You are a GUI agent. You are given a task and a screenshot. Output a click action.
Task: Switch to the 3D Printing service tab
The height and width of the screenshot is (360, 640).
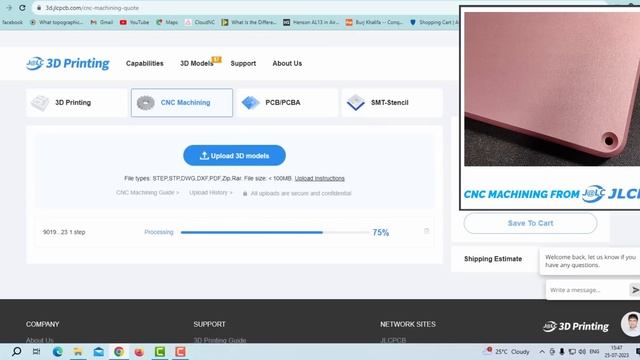tap(77, 103)
